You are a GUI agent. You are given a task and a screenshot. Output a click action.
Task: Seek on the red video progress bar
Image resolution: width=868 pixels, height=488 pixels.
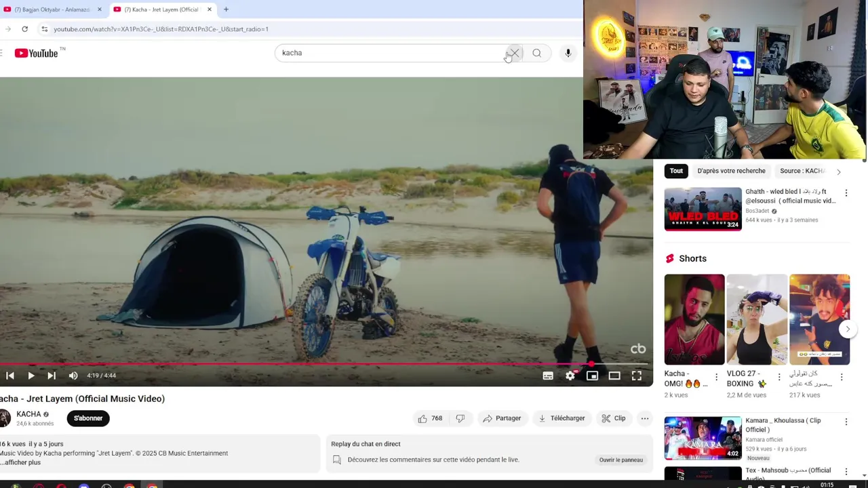click(325, 364)
